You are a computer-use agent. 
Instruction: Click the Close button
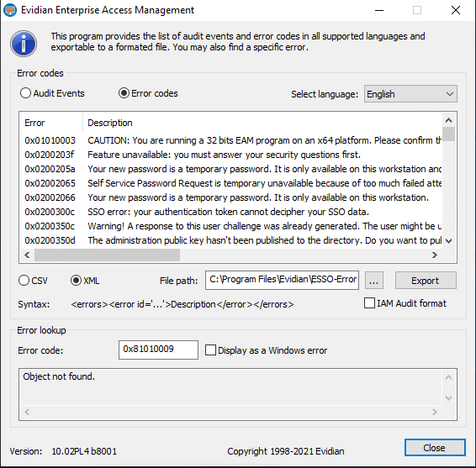point(435,447)
